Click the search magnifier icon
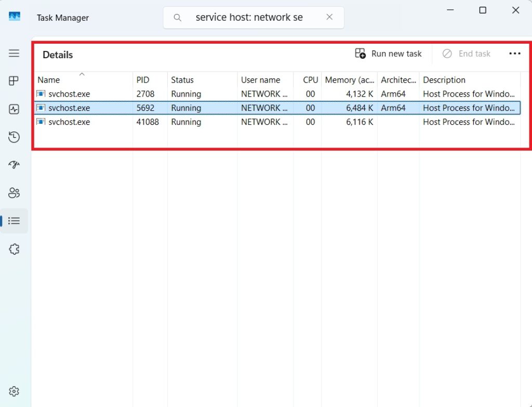The image size is (532, 407). pyautogui.click(x=178, y=18)
